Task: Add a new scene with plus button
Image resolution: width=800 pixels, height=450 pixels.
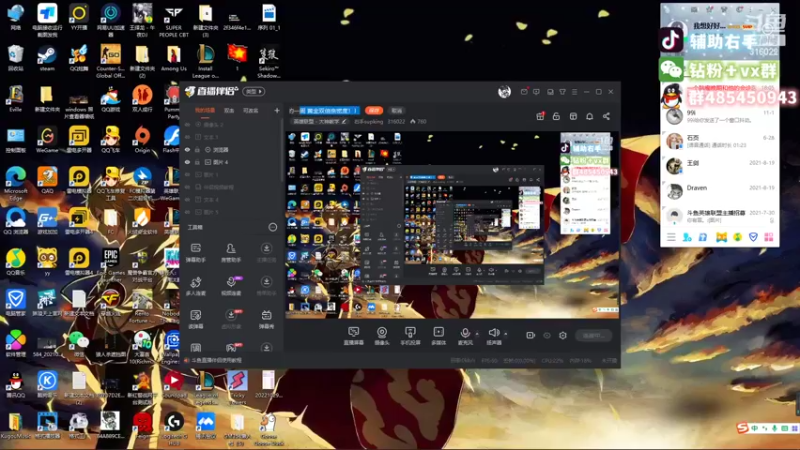Action: [277, 110]
